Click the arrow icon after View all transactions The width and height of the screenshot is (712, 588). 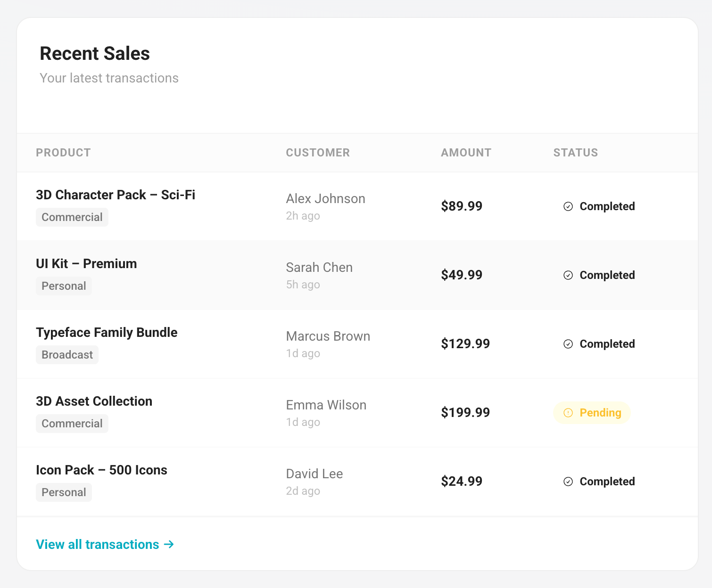[x=169, y=545]
